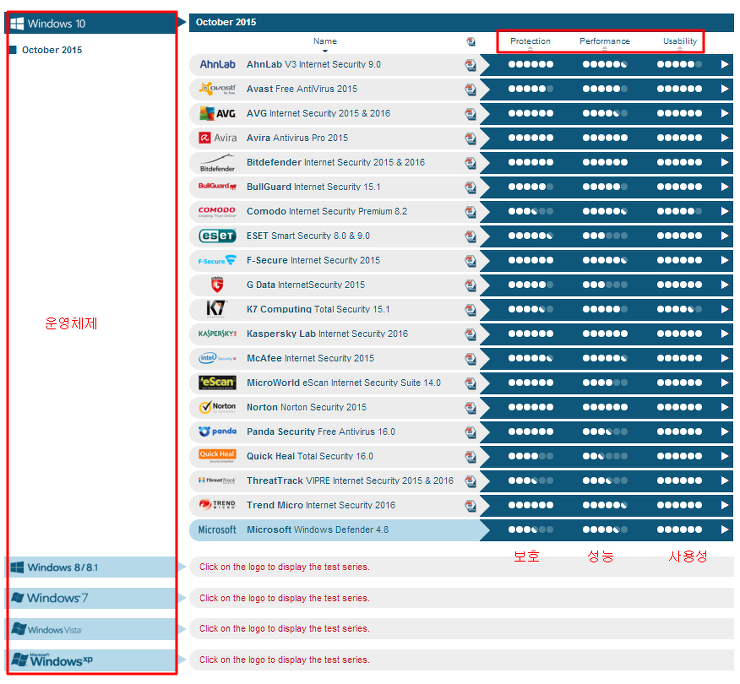Expand Microsoft Windows Defender row arrow
Screen dimensions: 740x684
tap(724, 530)
